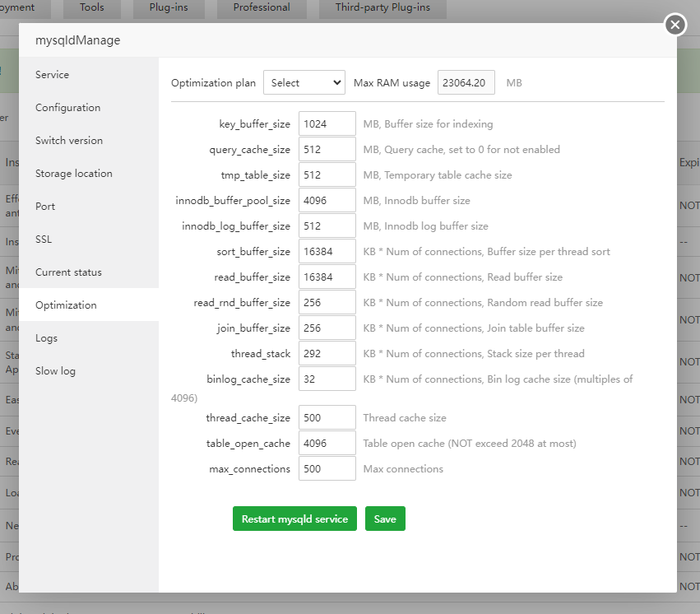
Task: Focus the key_buffer_size input field
Action: 327,124
